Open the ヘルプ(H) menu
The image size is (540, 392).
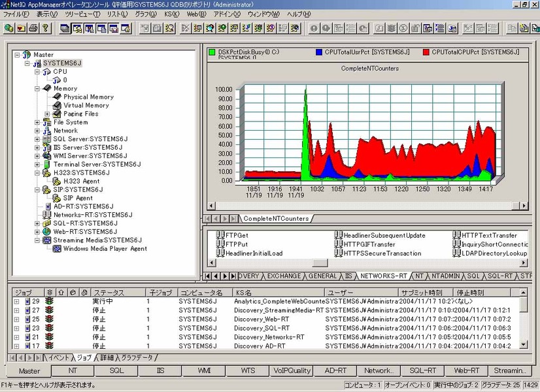[299, 14]
